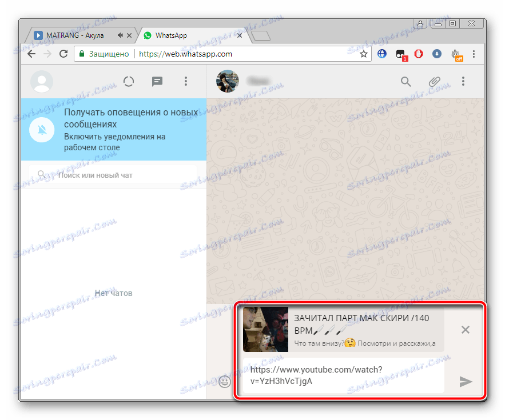This screenshot has width=505, height=420.
Task: Search messages in this conversation
Action: [406, 81]
